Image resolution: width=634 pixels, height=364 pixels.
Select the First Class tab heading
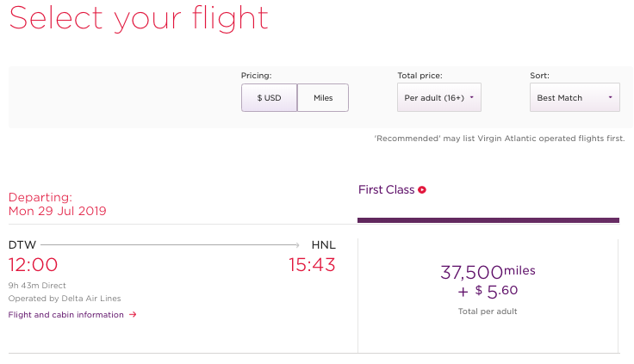387,190
